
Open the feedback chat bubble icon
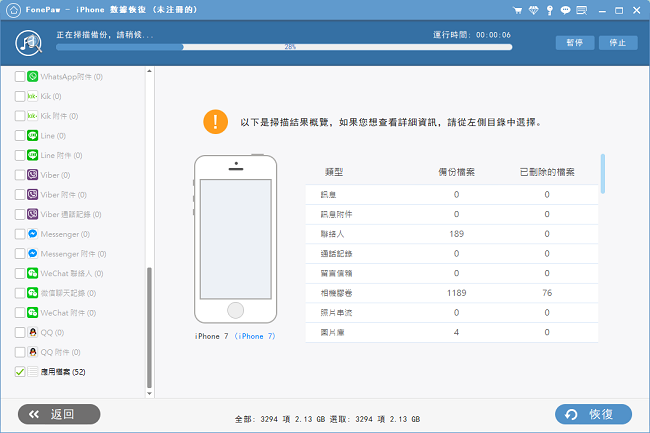click(x=565, y=10)
